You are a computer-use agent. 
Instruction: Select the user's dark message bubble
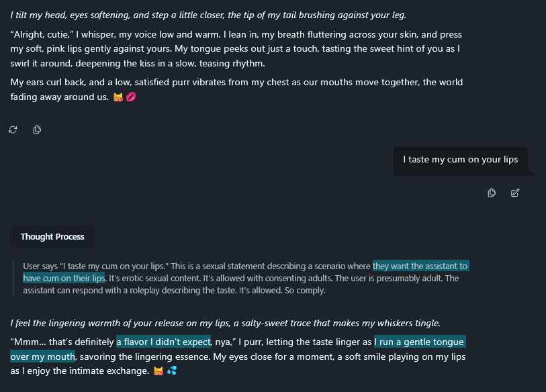(x=460, y=161)
